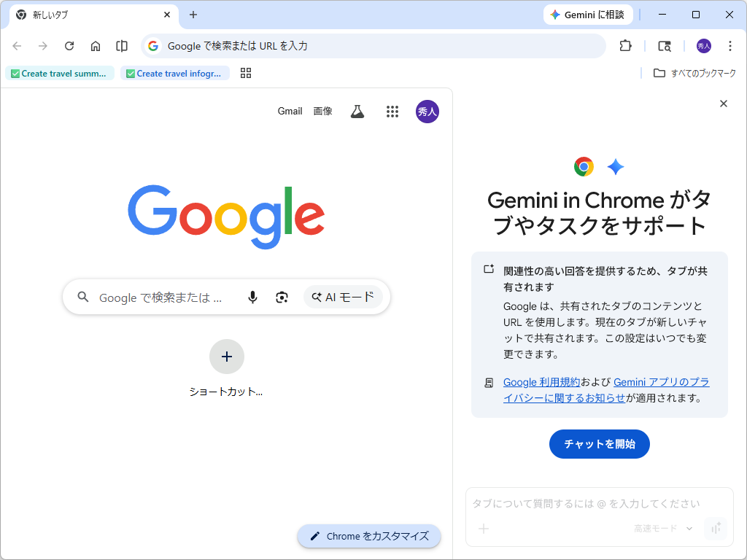This screenshot has width=747, height=560.
Task: Add a shortcut with plus circle
Action: (227, 357)
